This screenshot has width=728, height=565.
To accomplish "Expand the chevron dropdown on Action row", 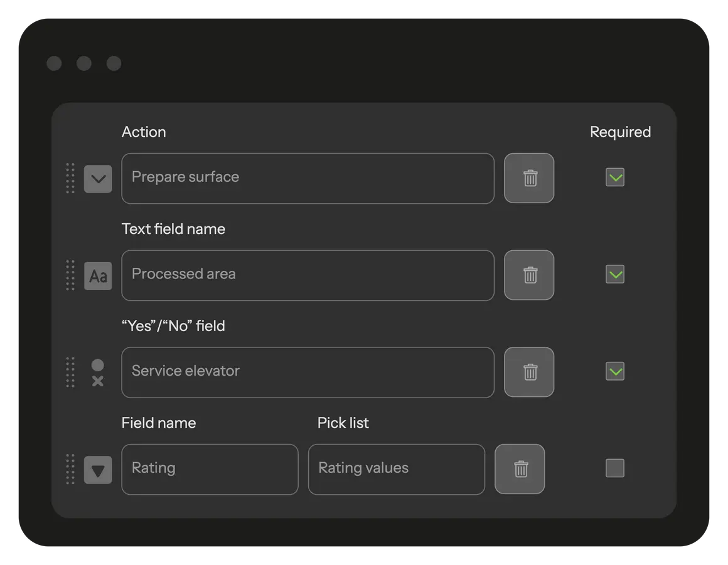I will coord(98,179).
